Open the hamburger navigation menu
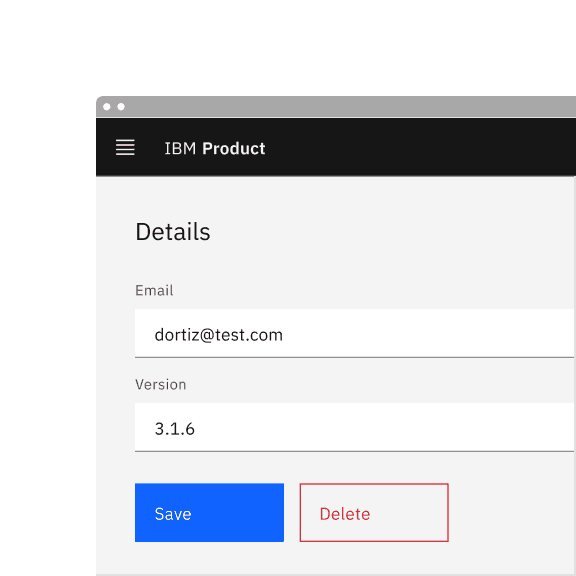This screenshot has height=576, width=576. click(x=125, y=147)
